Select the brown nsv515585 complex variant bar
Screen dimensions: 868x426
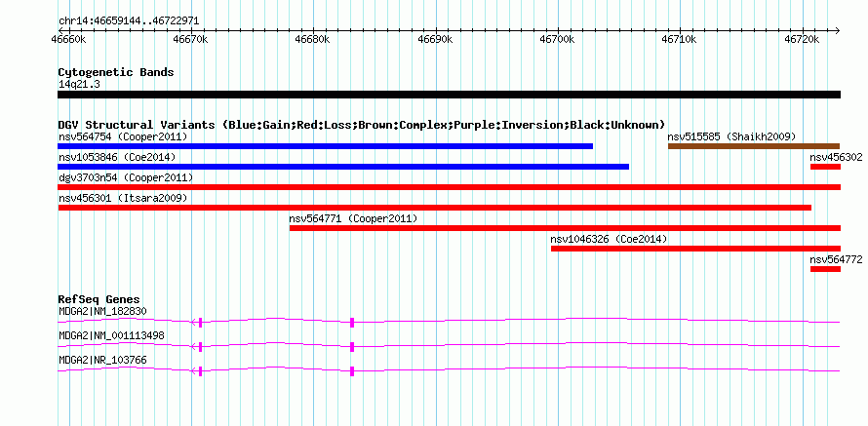(754, 146)
